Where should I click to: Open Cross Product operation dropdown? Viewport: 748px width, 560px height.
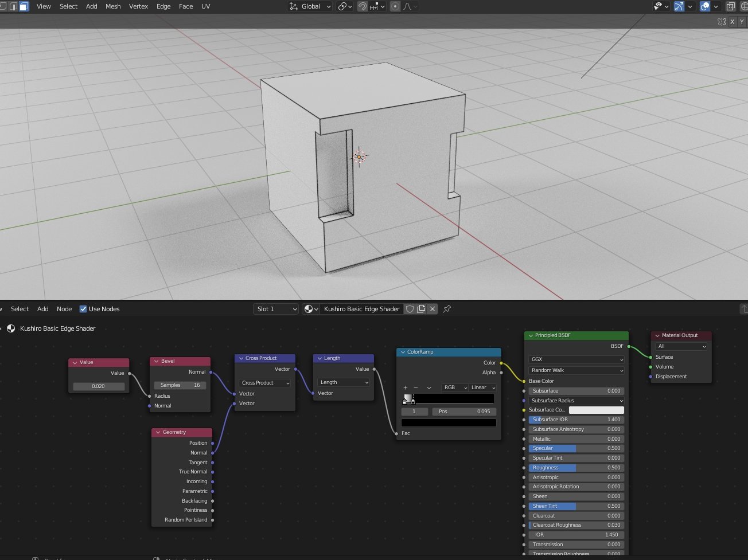[x=265, y=383]
